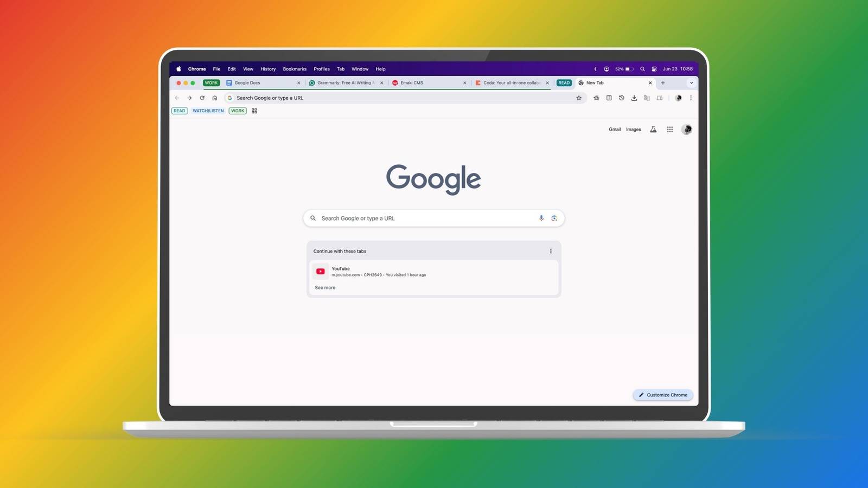
Task: Open the Gmail link
Action: tap(614, 130)
